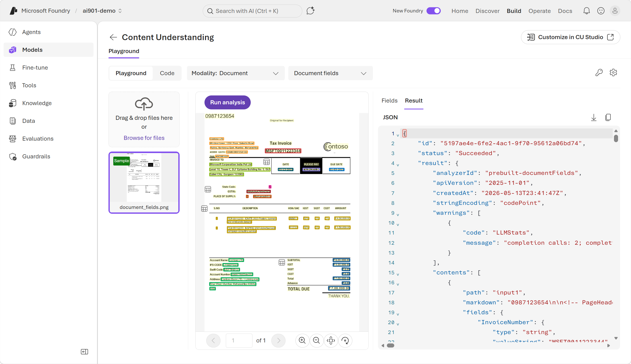
Task: Toggle the New Foundry switch
Action: pos(434,11)
